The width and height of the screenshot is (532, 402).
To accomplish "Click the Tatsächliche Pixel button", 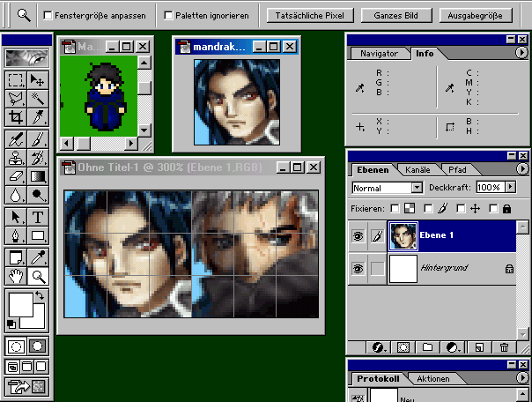I will coord(310,16).
